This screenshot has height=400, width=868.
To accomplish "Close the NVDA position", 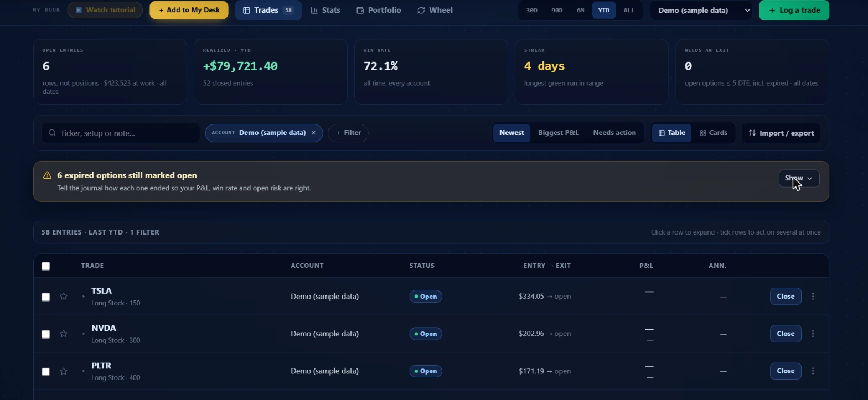I will pos(786,334).
